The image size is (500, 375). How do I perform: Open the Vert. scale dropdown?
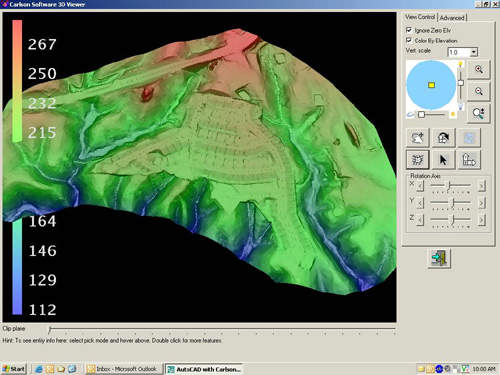coord(474,52)
